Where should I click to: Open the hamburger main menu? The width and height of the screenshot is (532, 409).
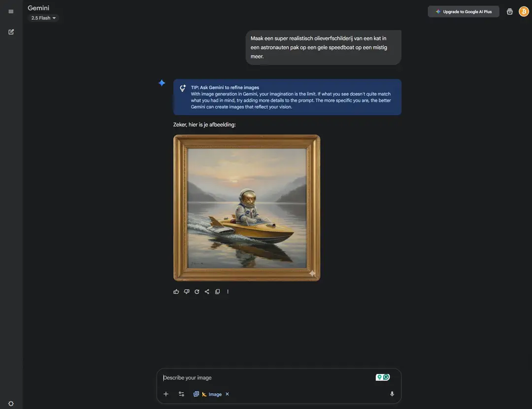[11, 11]
